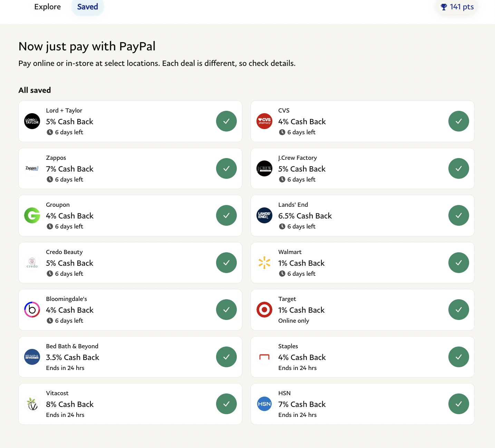Click the blue HSN logo
This screenshot has height=448, width=495.
tap(264, 404)
